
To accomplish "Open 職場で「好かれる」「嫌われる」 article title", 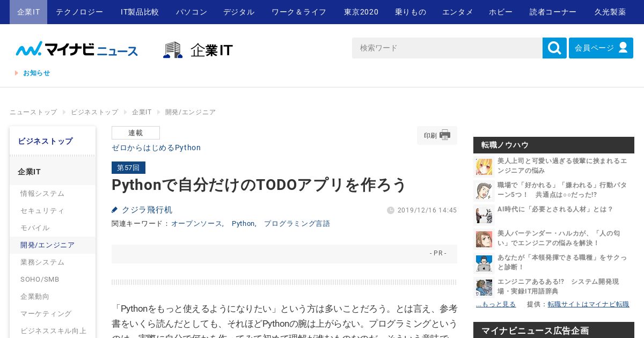I will [x=562, y=189].
